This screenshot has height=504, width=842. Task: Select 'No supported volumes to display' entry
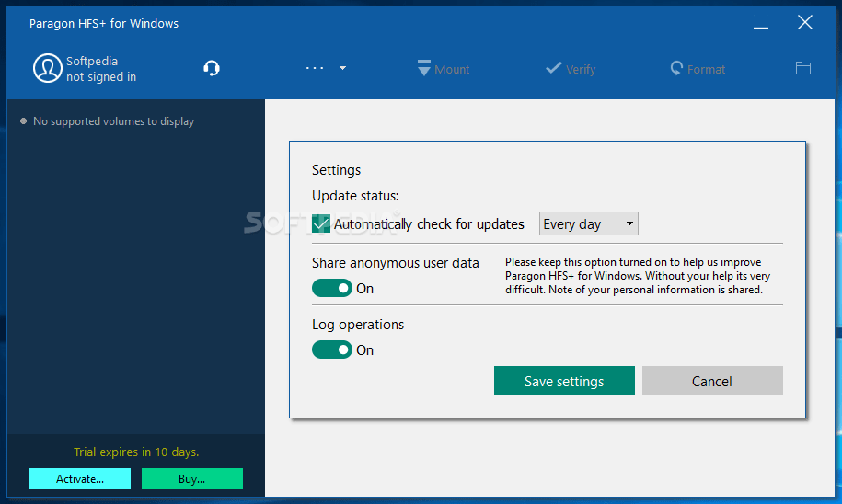[x=113, y=121]
